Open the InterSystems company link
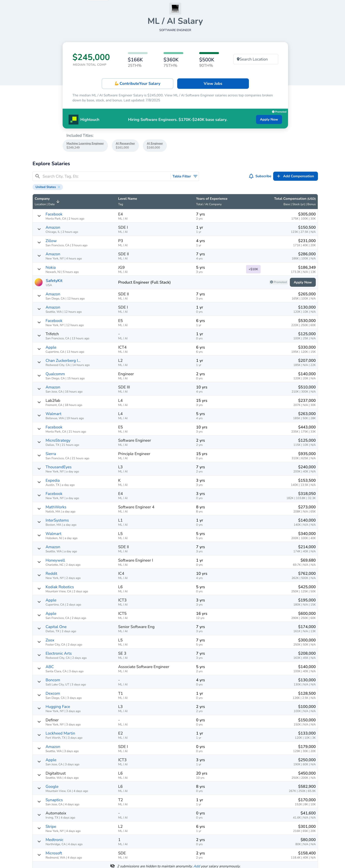Screen dimensions: 345x868 (x=57, y=520)
